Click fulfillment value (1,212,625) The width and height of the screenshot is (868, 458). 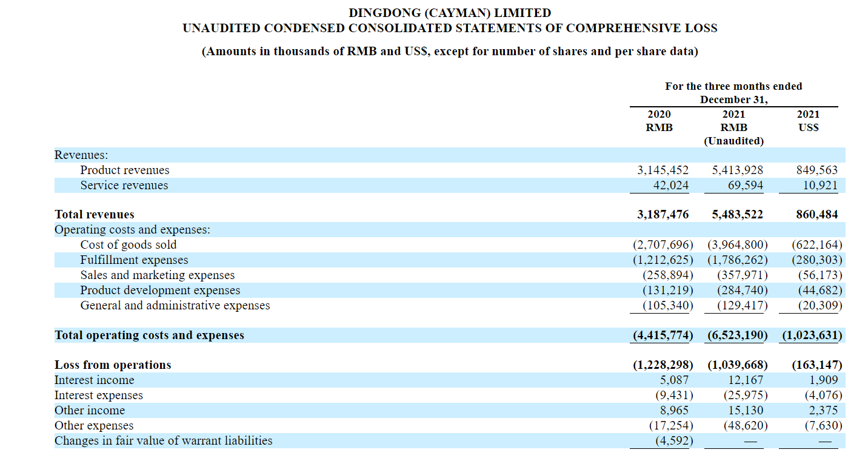point(663,260)
